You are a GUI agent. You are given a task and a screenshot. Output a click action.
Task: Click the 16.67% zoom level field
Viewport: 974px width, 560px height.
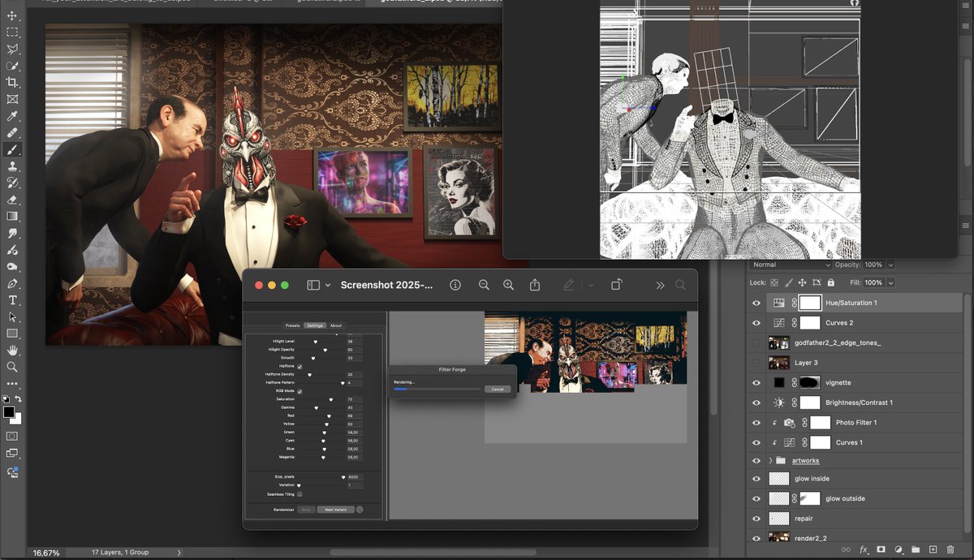(x=45, y=553)
